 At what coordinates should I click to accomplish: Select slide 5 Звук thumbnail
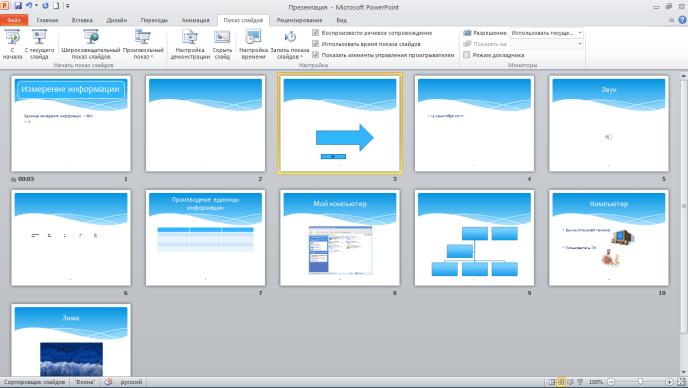click(609, 123)
